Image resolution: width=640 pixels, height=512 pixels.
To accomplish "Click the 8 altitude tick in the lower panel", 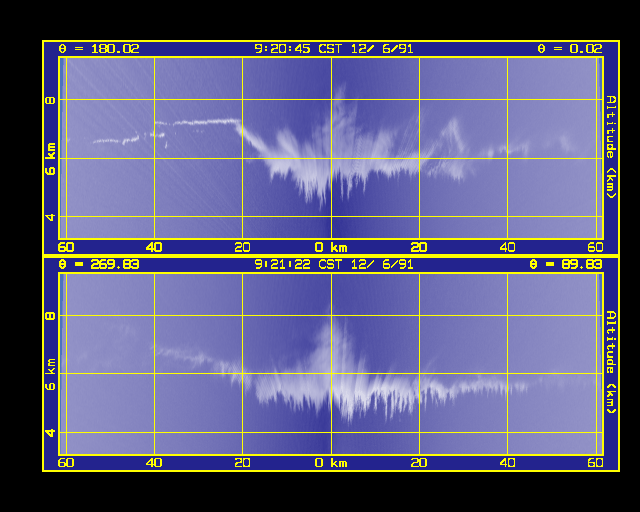I will tap(51, 316).
